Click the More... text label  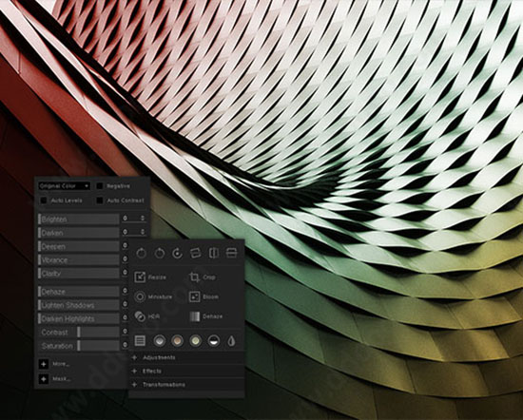pos(61,364)
